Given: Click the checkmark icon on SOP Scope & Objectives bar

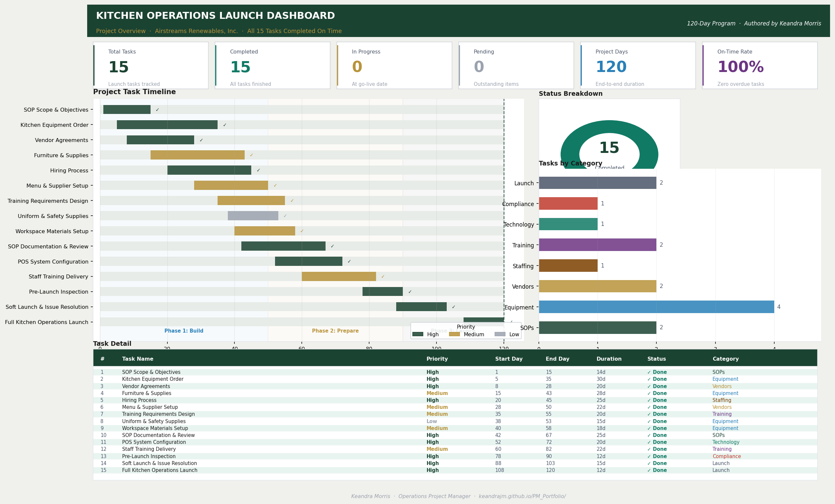Looking at the screenshot, I should pyautogui.click(x=158, y=109).
